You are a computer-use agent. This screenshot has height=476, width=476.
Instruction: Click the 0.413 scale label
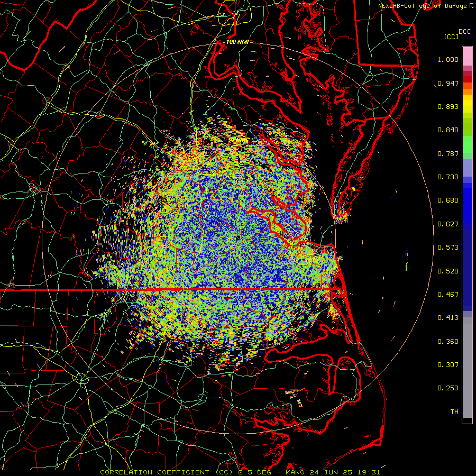(448, 318)
